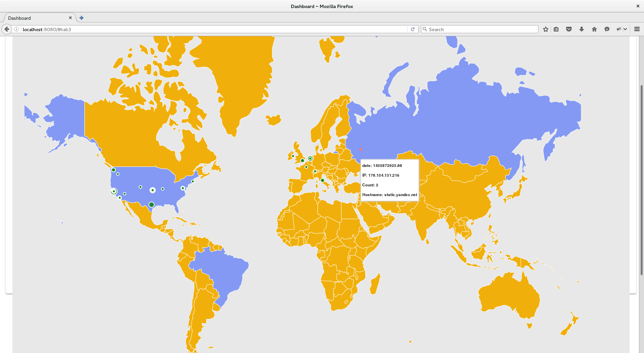Go to the Firefox home page

(x=594, y=29)
